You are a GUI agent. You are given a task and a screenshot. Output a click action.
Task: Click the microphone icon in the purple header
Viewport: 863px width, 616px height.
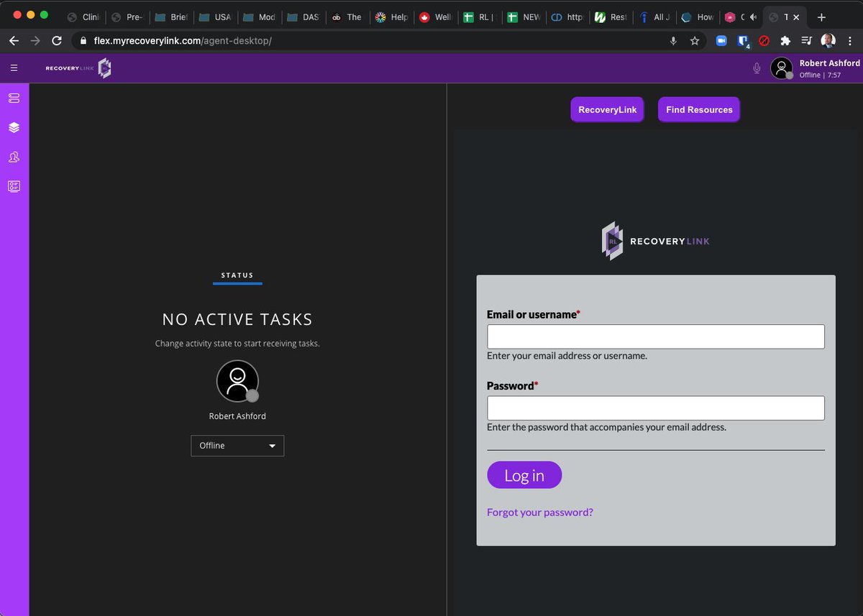click(757, 68)
